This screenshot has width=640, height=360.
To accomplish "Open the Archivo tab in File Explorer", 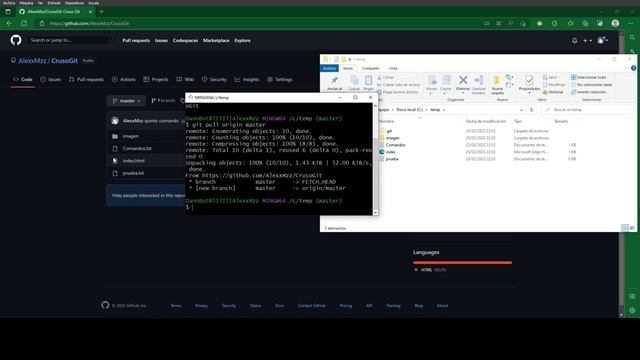I will (329, 68).
